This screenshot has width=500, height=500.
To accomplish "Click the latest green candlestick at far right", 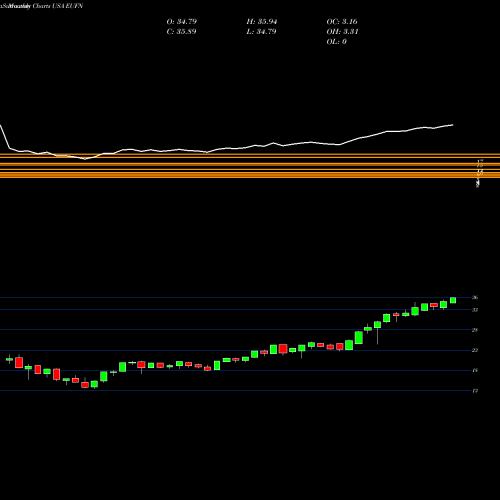I will point(453,300).
